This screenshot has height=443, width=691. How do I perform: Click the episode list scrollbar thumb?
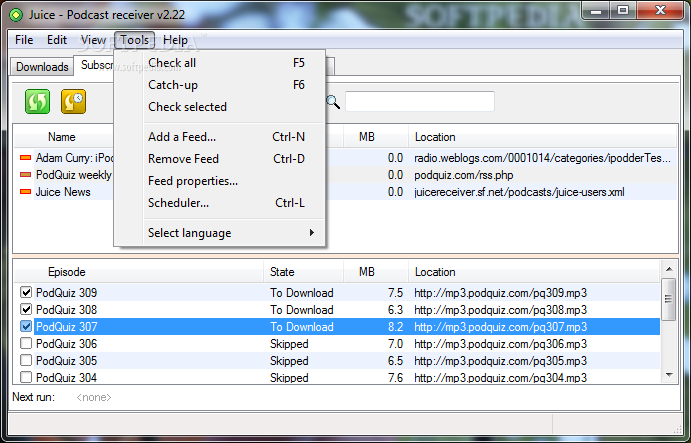click(x=669, y=299)
